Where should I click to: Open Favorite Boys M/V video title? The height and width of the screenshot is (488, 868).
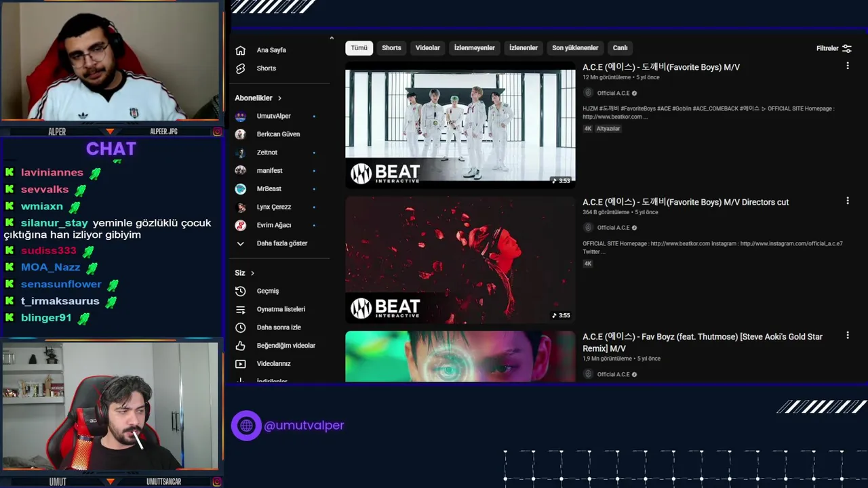[x=661, y=67]
